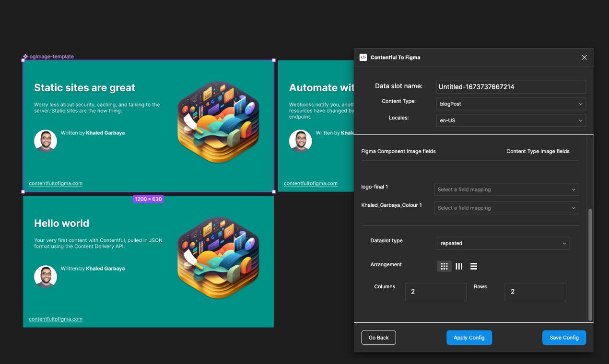Select the rows arrangement icon
609x364 pixels.
(x=474, y=266)
